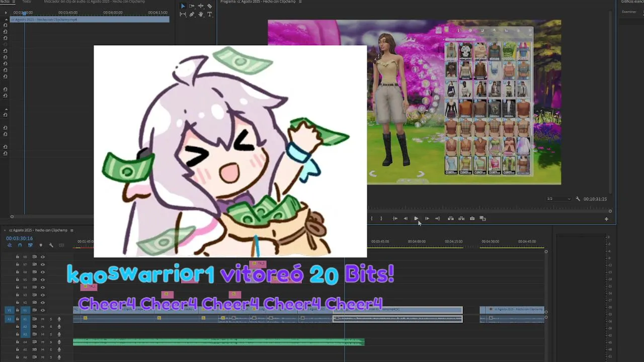Image resolution: width=644 pixels, height=362 pixels.
Task: Jump to the In point
Action: pyautogui.click(x=395, y=219)
